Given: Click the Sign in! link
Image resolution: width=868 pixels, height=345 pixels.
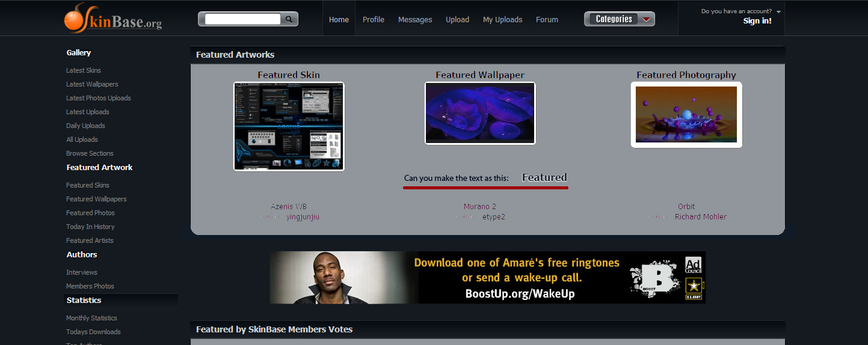Looking at the screenshot, I should [x=757, y=21].
